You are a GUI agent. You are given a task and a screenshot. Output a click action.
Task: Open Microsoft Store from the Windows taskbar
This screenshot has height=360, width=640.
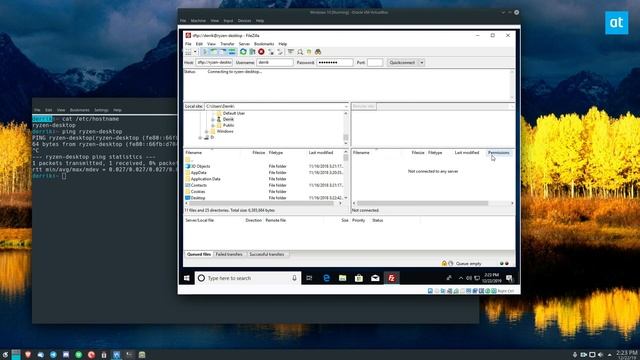pos(359,278)
